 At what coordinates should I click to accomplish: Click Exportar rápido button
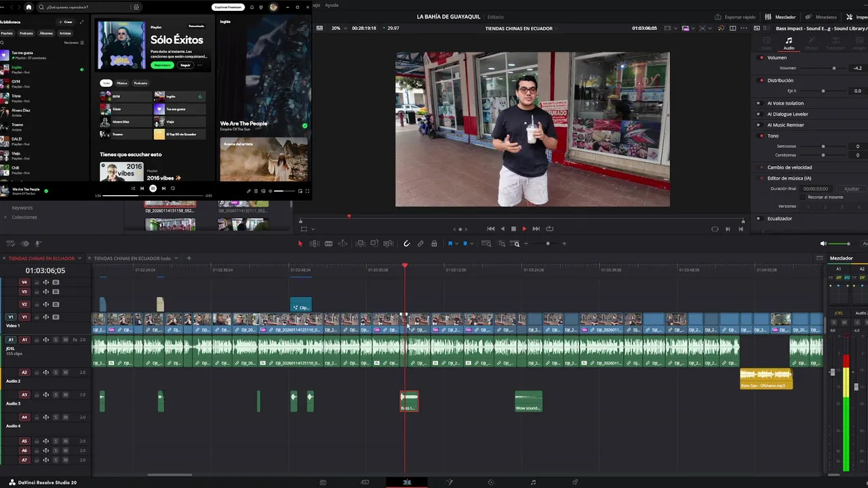point(736,17)
